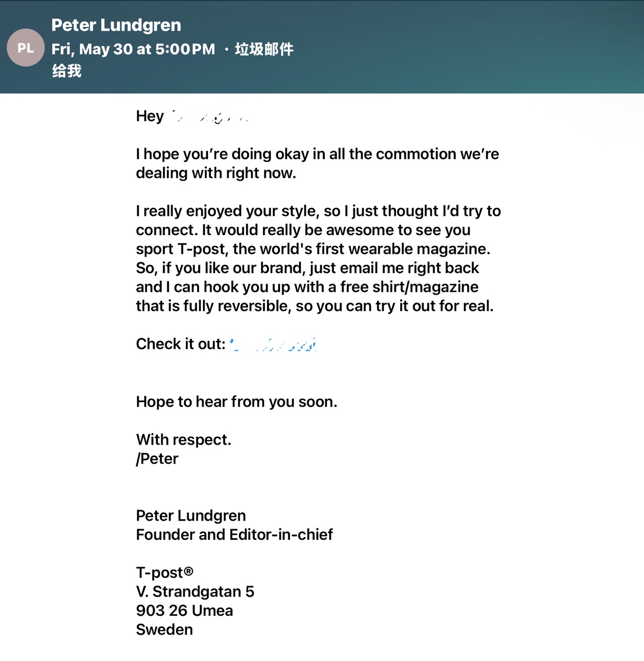The height and width of the screenshot is (661, 644).
Task: Click the 'I hope you're doing okay' paragraph
Action: point(318,163)
